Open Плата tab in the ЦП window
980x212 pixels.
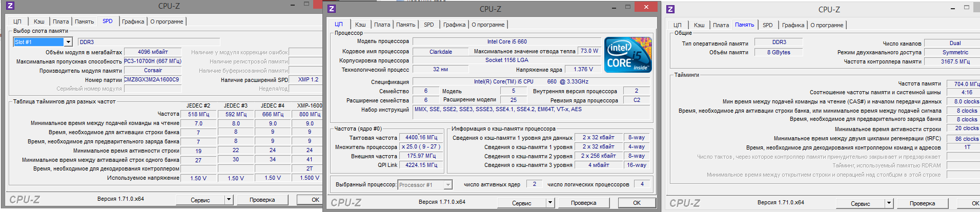(382, 25)
